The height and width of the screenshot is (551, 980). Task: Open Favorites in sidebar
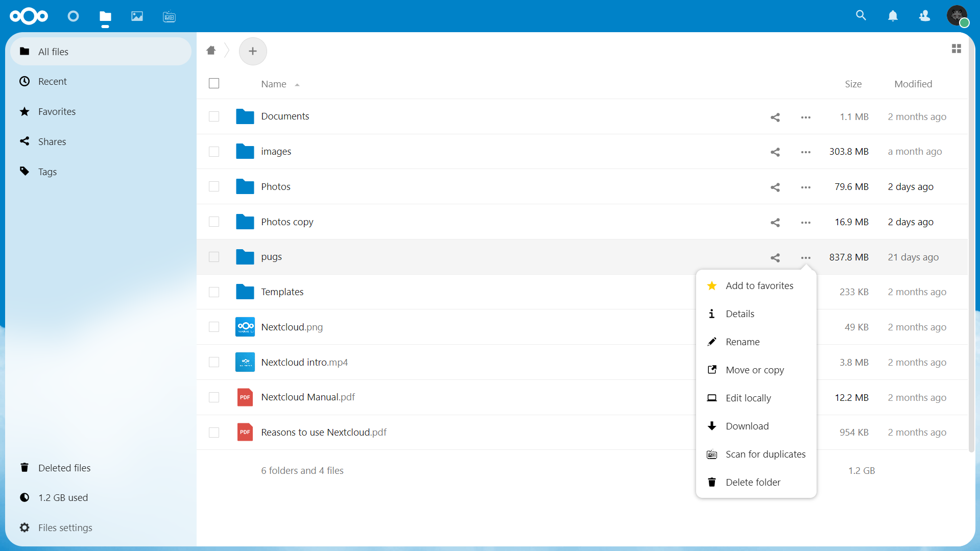click(101, 111)
